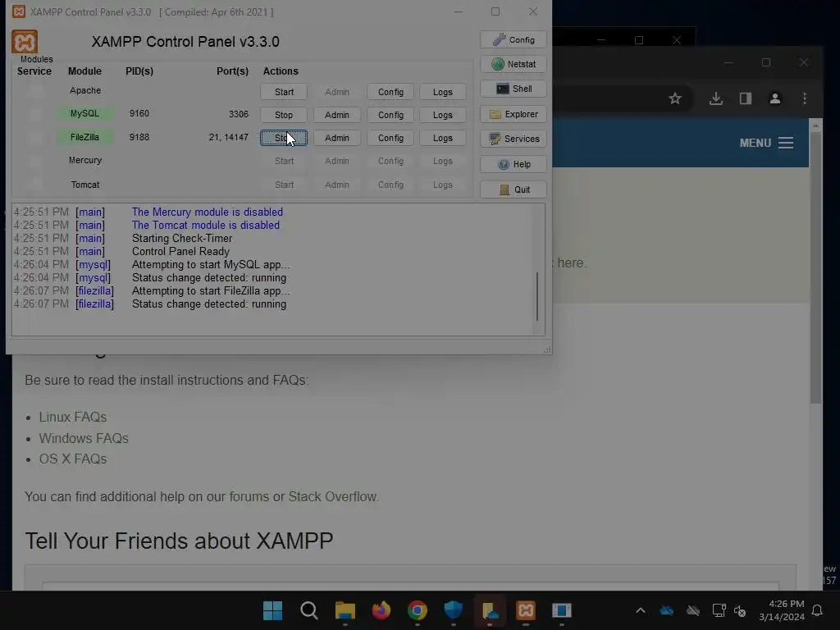The height and width of the screenshot is (630, 840).
Task: Launch the XAMPP Shell
Action: [514, 89]
